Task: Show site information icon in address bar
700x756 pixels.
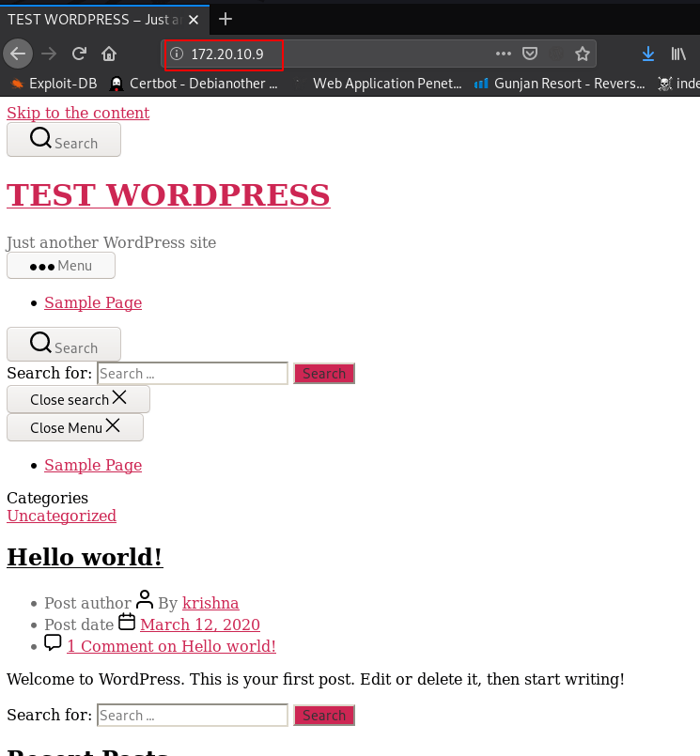Action: click(177, 54)
